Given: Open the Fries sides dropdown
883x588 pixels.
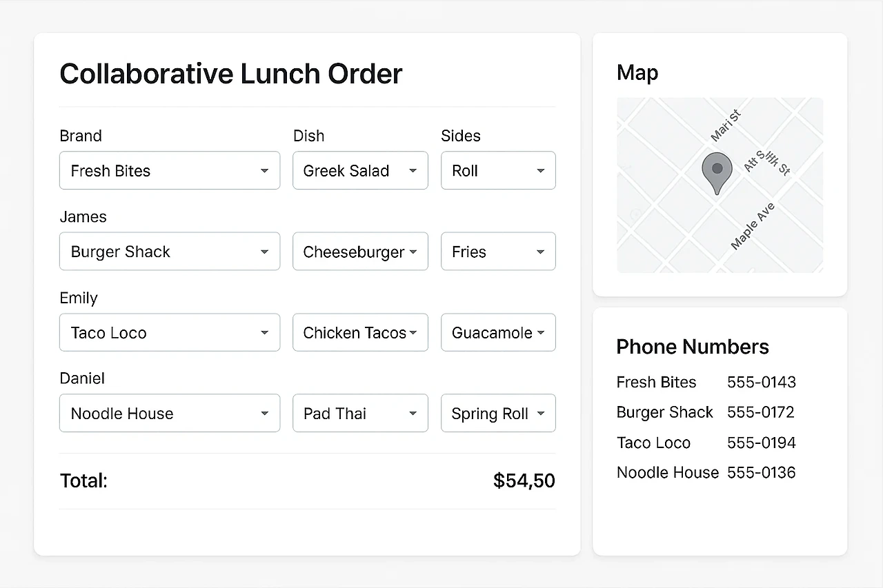Looking at the screenshot, I should 498,252.
